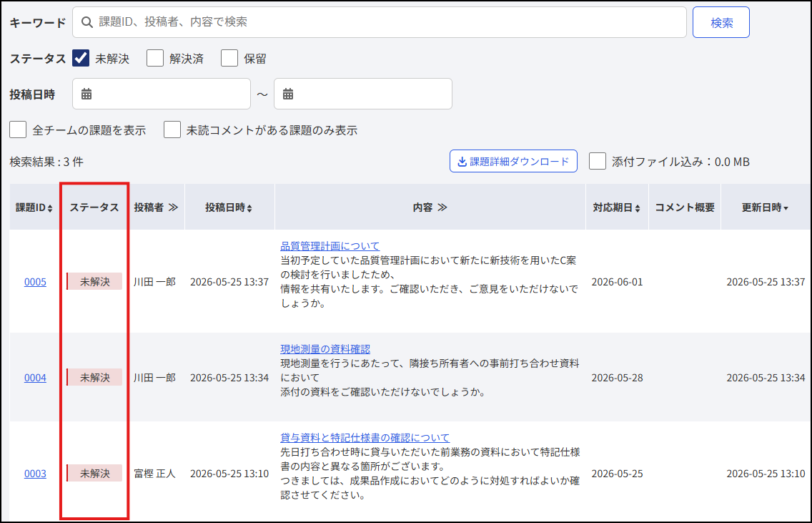Open the start date calendar icon

click(86, 94)
